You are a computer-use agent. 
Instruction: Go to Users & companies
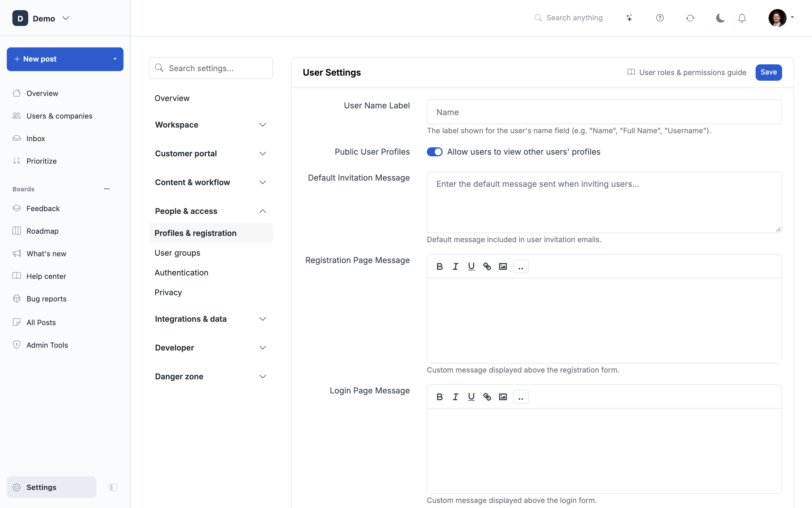click(x=59, y=116)
